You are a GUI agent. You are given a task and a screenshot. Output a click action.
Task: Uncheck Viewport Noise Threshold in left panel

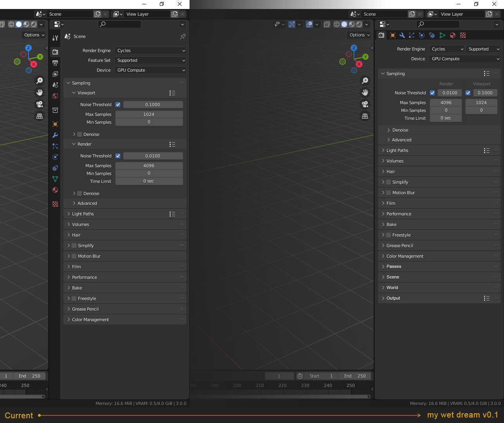coord(118,105)
